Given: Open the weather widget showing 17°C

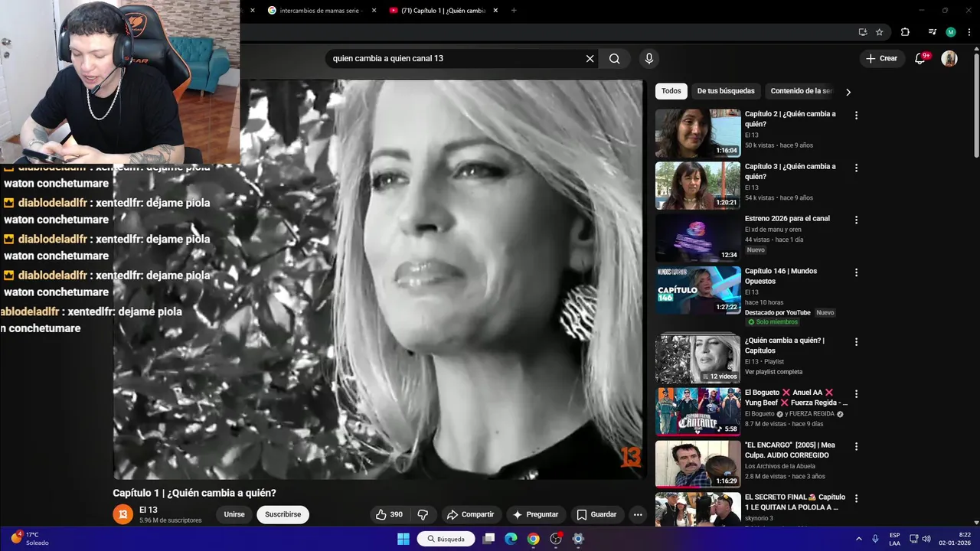Looking at the screenshot, I should pos(31,539).
